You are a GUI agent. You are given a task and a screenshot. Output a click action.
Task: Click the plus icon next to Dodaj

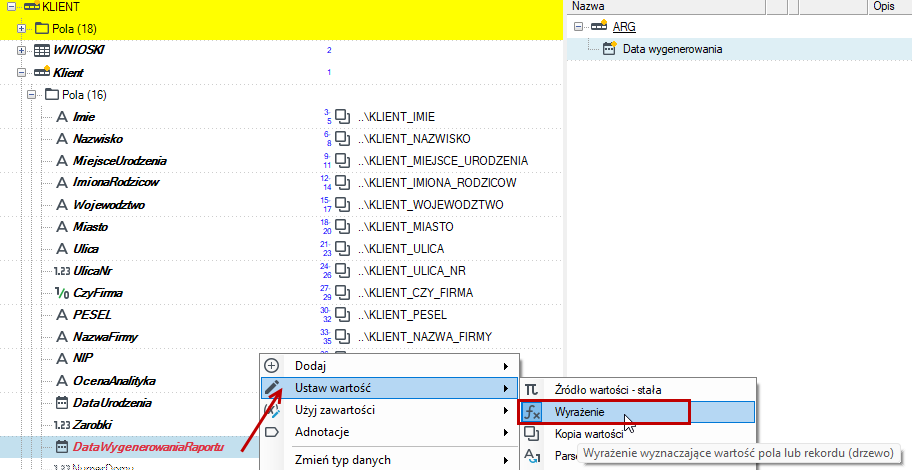click(x=272, y=366)
